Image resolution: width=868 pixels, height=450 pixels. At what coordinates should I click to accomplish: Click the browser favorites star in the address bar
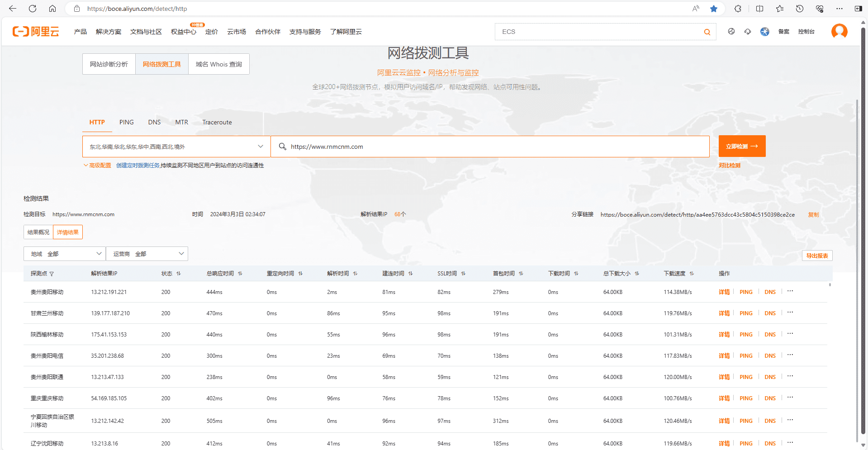(x=714, y=8)
